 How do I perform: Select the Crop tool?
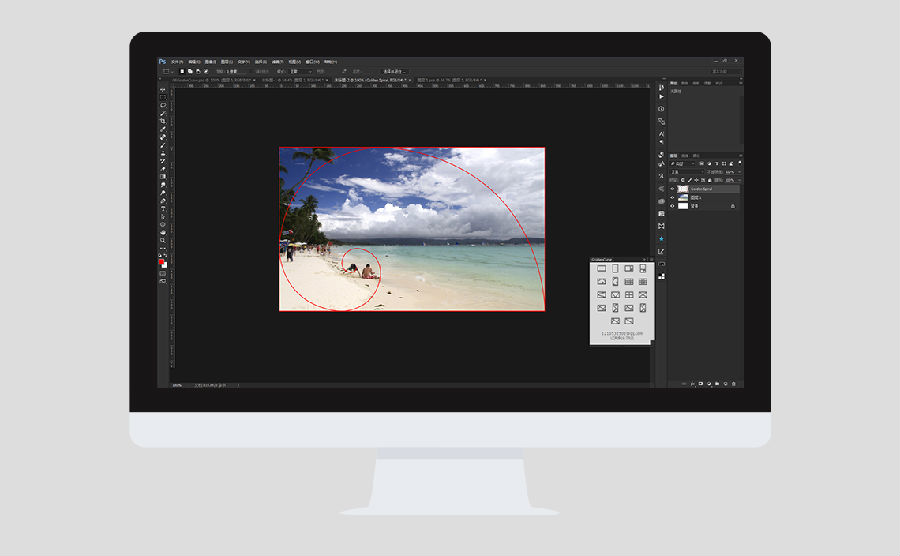pos(163,121)
